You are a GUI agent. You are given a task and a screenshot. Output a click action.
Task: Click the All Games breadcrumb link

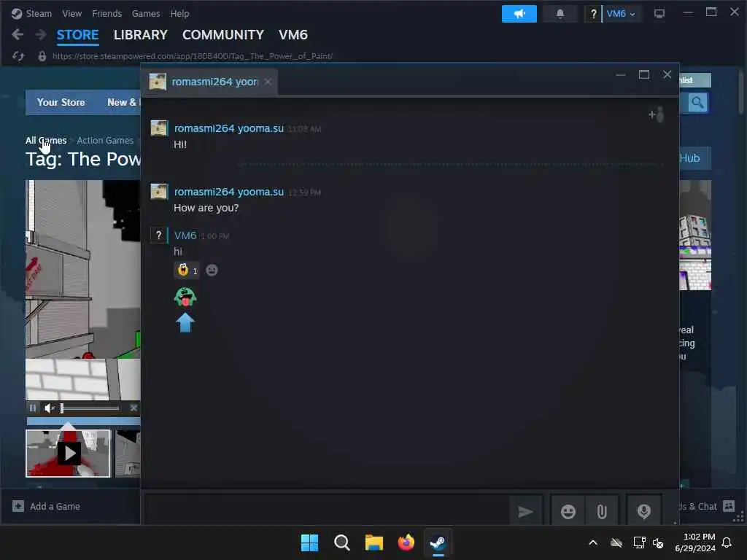pos(46,141)
